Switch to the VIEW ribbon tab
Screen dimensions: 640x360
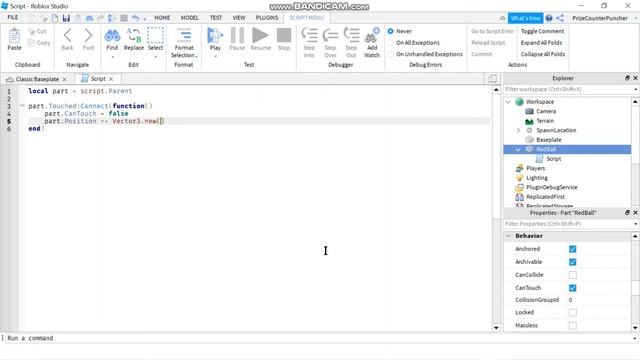[x=239, y=18]
